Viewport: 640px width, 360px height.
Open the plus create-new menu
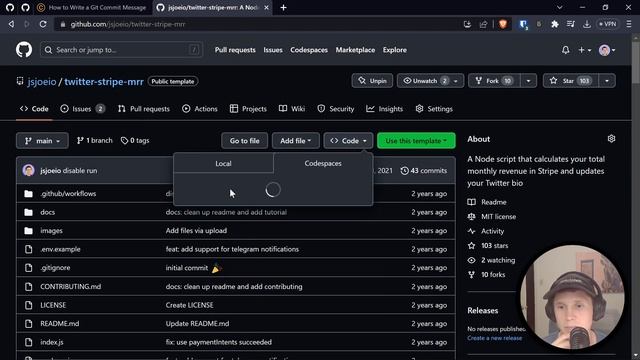click(584, 50)
